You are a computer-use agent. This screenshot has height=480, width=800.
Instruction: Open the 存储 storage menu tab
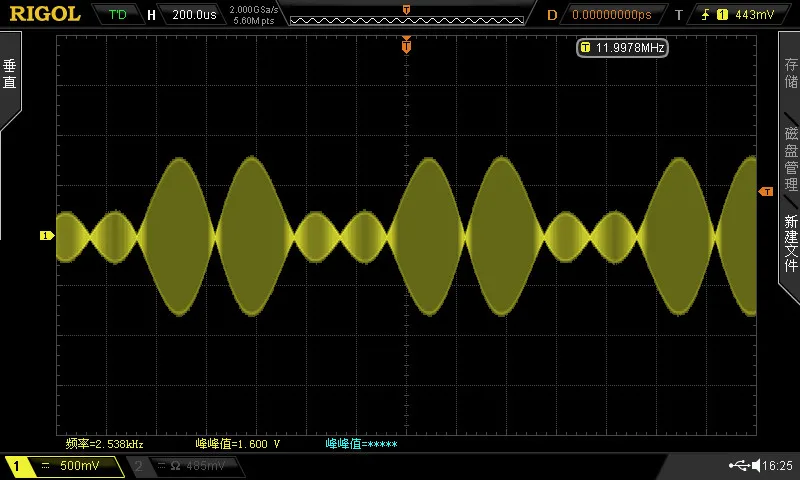[x=790, y=72]
